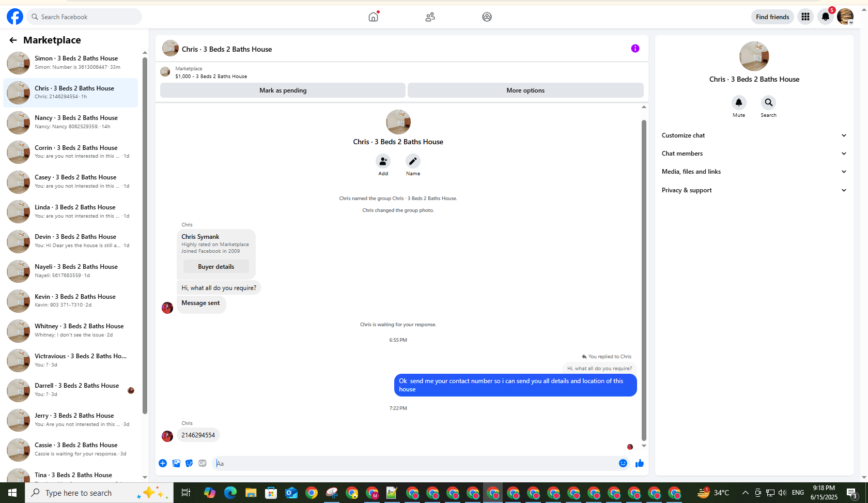Open the Whitney conversation
The image size is (868, 503).
71,330
